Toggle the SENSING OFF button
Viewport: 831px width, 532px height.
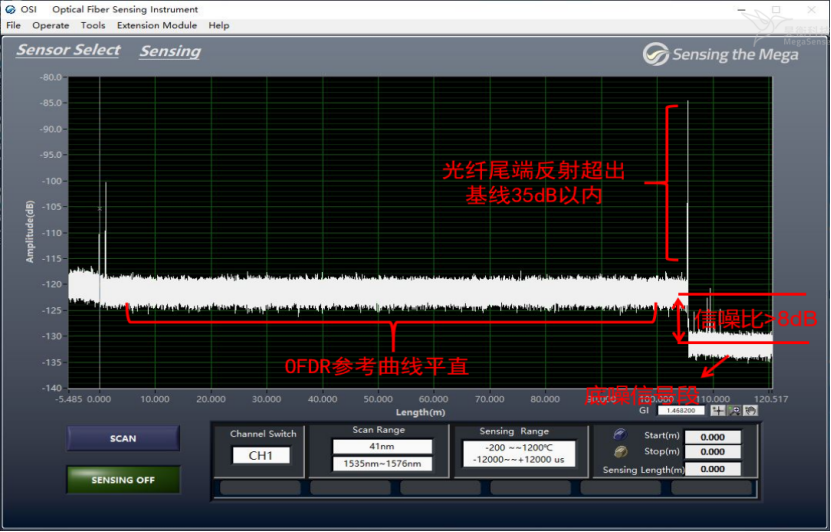click(x=123, y=480)
